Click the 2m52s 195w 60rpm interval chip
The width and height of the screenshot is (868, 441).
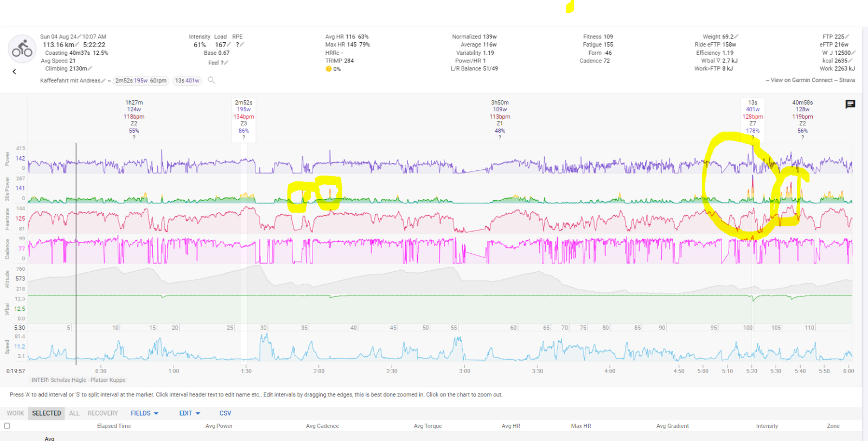141,81
